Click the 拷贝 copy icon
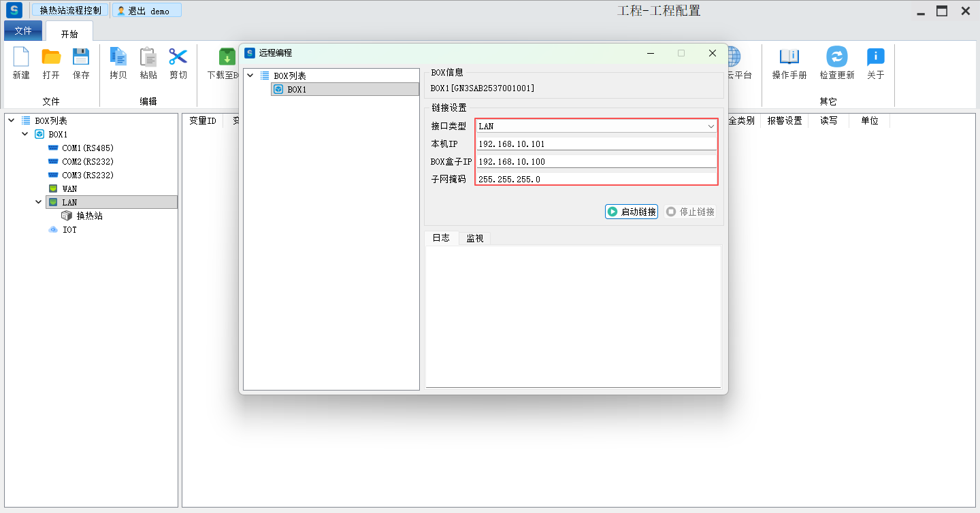Viewport: 980px width, 513px height. click(x=118, y=57)
